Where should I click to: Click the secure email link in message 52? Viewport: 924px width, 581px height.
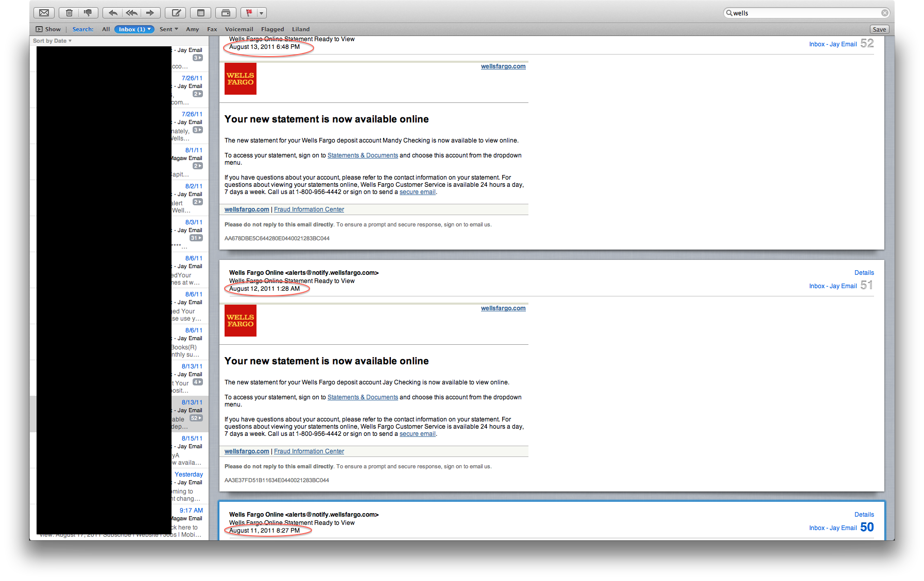(418, 192)
